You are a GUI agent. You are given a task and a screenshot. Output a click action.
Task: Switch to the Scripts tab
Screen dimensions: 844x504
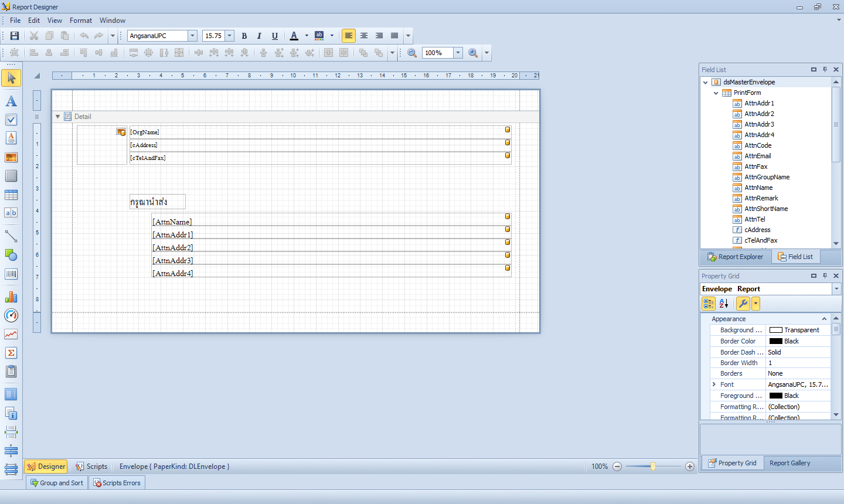coord(91,466)
